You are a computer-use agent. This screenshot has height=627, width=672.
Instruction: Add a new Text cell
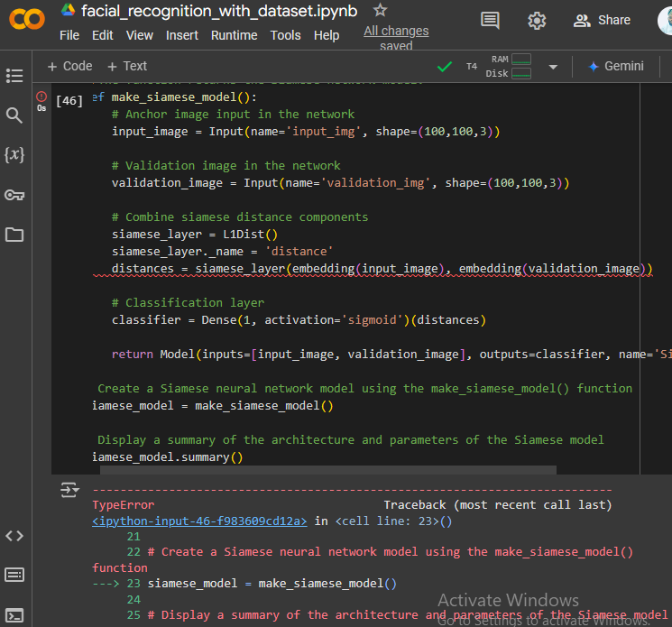(x=127, y=66)
